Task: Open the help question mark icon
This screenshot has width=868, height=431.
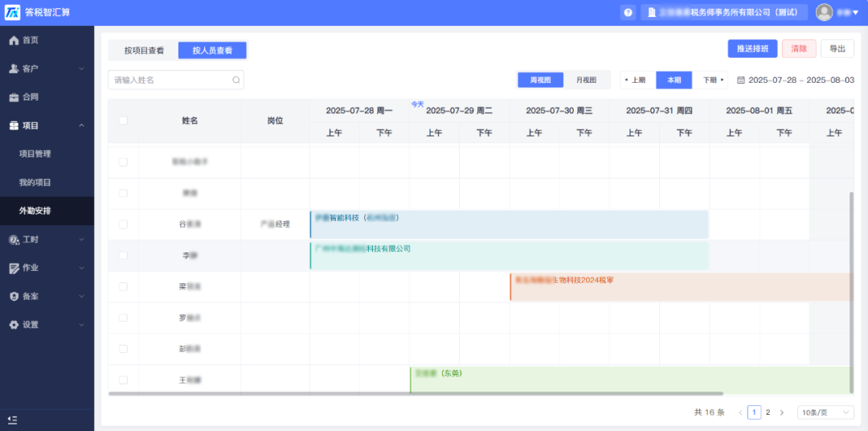Action: point(628,12)
